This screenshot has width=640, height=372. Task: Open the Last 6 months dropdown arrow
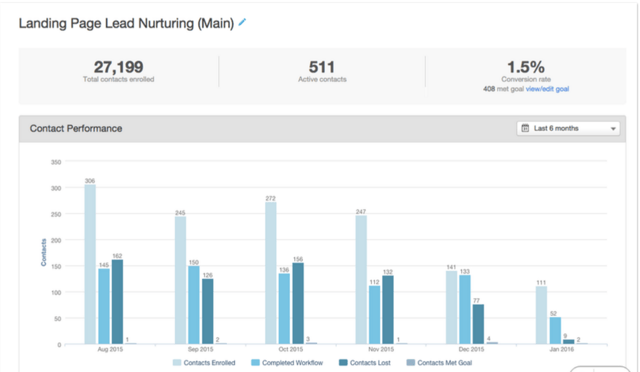click(613, 129)
